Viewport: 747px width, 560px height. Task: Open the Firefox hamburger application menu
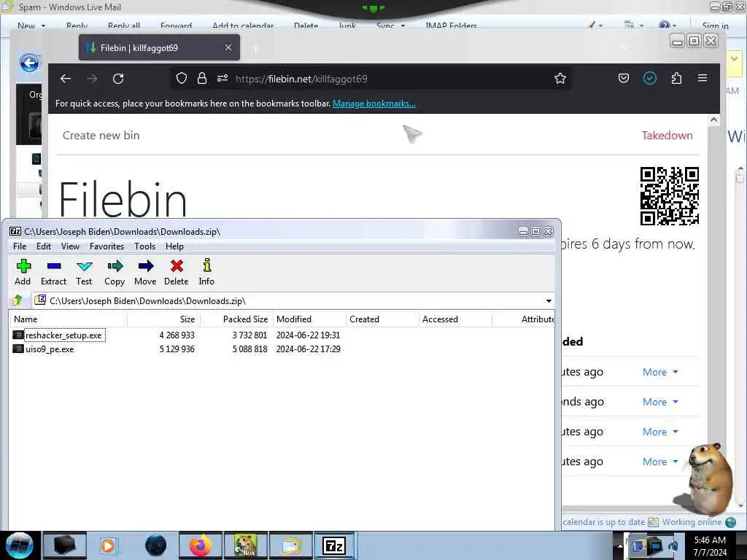[x=703, y=77]
